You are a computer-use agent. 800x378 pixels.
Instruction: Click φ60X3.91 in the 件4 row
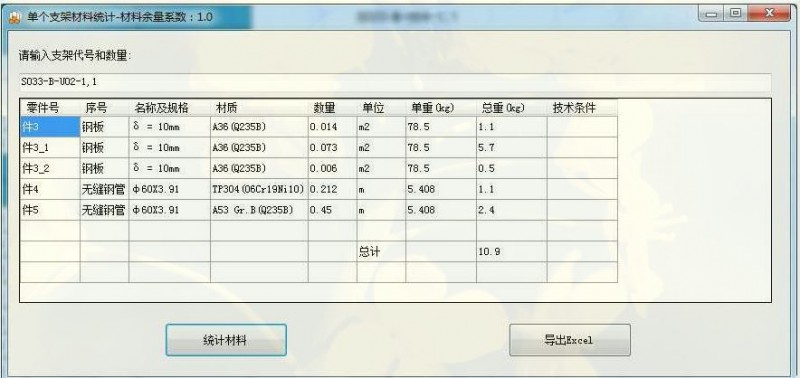(x=169, y=190)
